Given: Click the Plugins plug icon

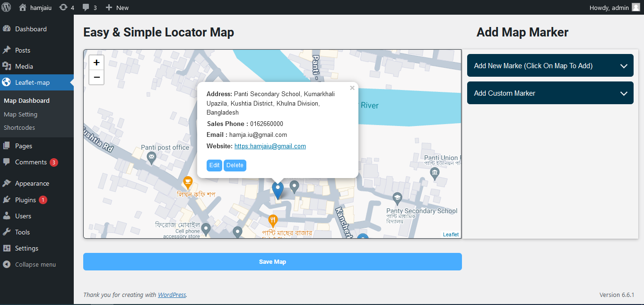Looking at the screenshot, I should [7, 200].
